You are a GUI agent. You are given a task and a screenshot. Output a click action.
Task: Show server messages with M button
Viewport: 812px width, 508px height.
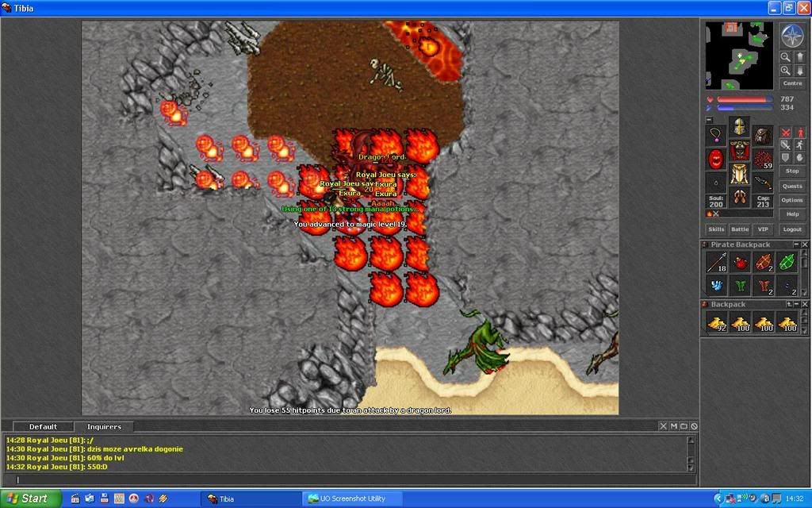point(674,426)
